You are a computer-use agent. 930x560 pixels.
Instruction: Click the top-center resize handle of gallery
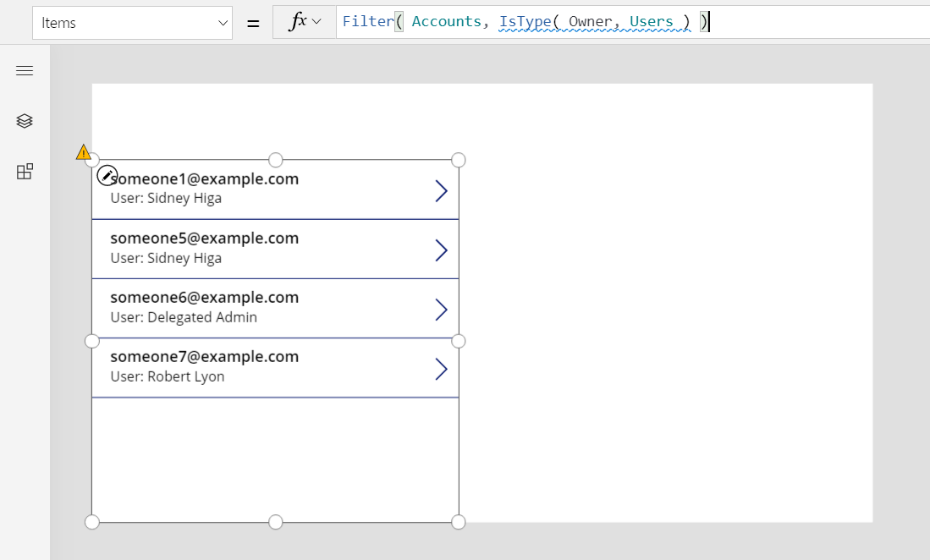[275, 160]
